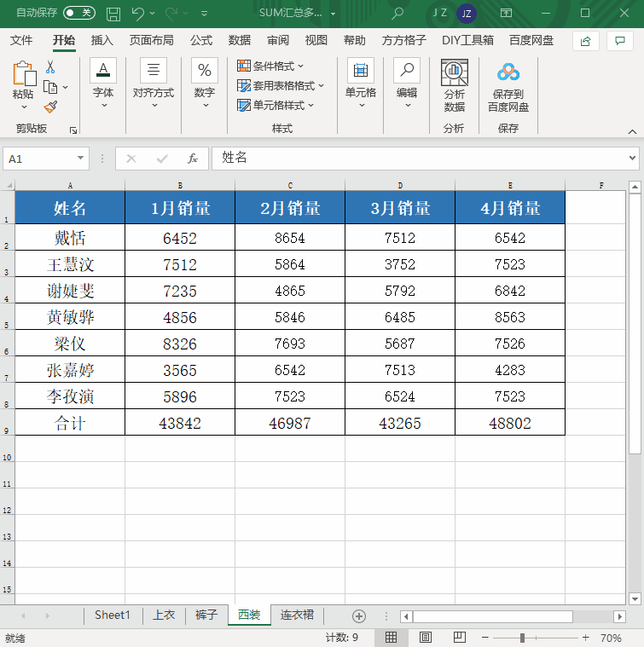This screenshot has width=644, height=647.
Task: Collapse the ribbon with the chevron
Action: (632, 131)
